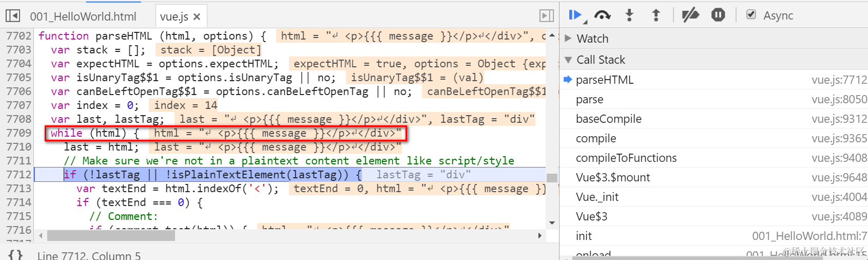Select the Vue$3.$mount stack frame
This screenshot has height=260, width=868.
click(714, 177)
